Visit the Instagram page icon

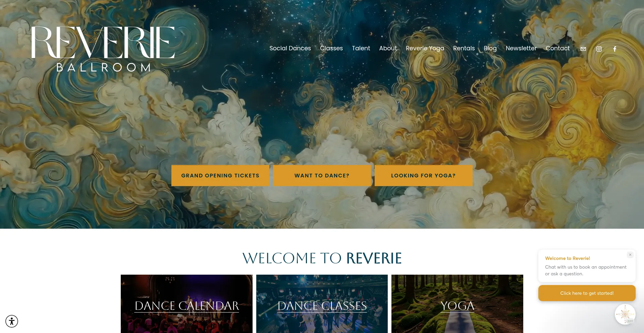point(599,49)
